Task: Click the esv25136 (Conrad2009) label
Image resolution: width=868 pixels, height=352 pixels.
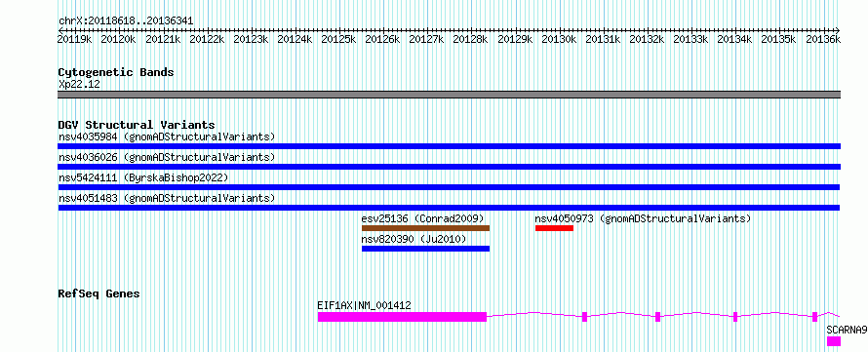Action: (x=423, y=218)
